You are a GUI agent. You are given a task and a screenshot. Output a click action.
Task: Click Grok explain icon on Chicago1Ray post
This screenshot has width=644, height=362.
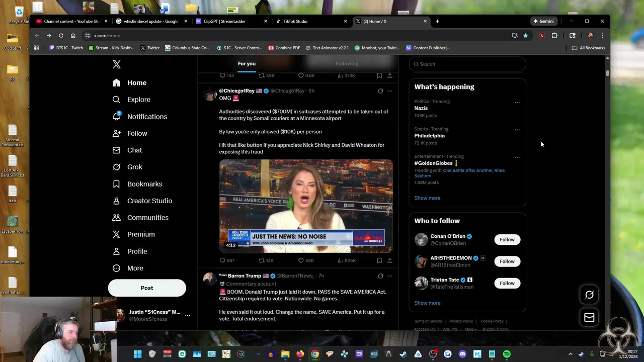point(380,91)
